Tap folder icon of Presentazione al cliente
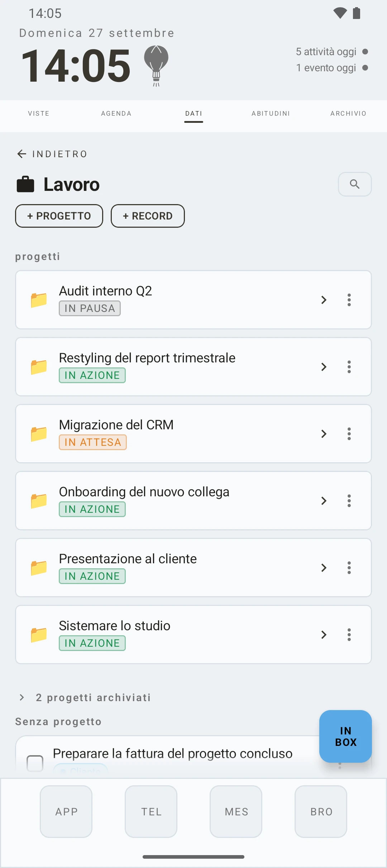 point(39,568)
